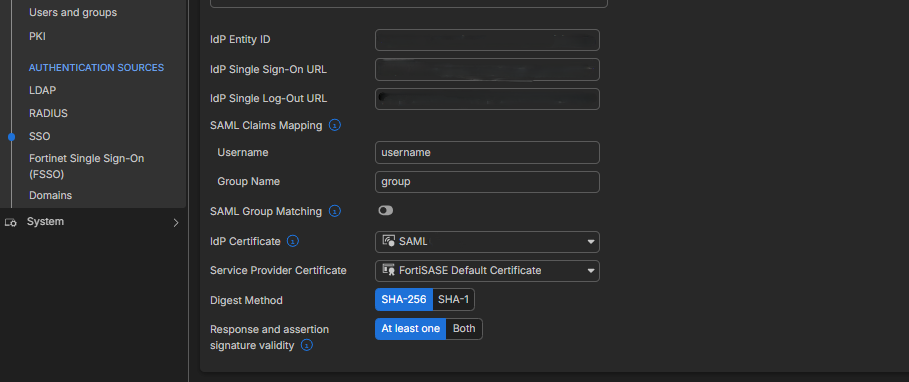Click the FortiSASE Default Certificate icon
The height and width of the screenshot is (382, 909).
pyautogui.click(x=388, y=270)
